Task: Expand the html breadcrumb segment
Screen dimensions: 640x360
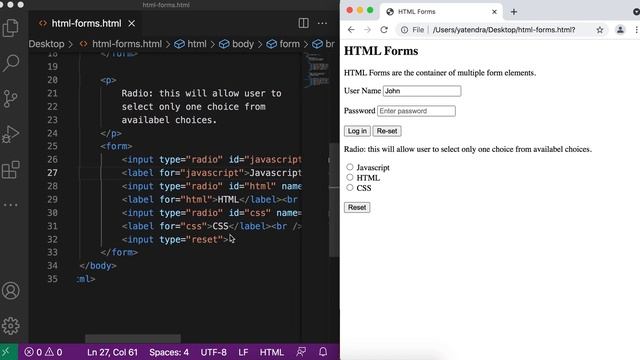Action: 191,44
